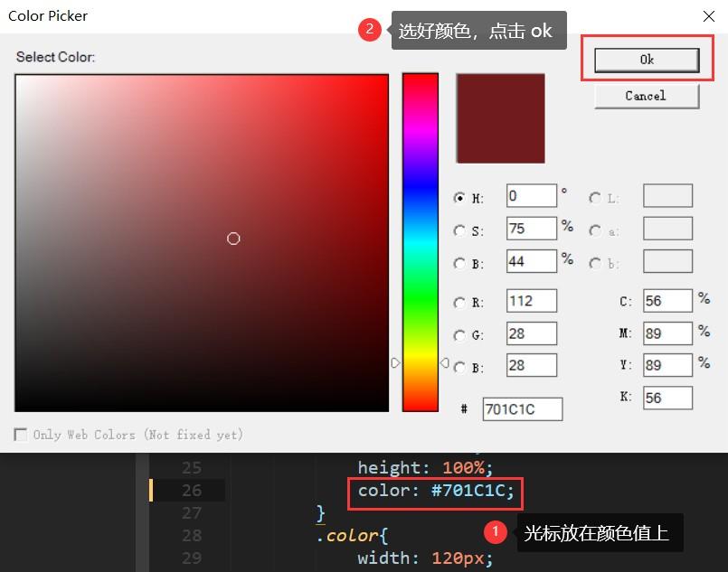This screenshot has height=572, width=728.
Task: Click the K value field showing 56
Action: tap(667, 398)
